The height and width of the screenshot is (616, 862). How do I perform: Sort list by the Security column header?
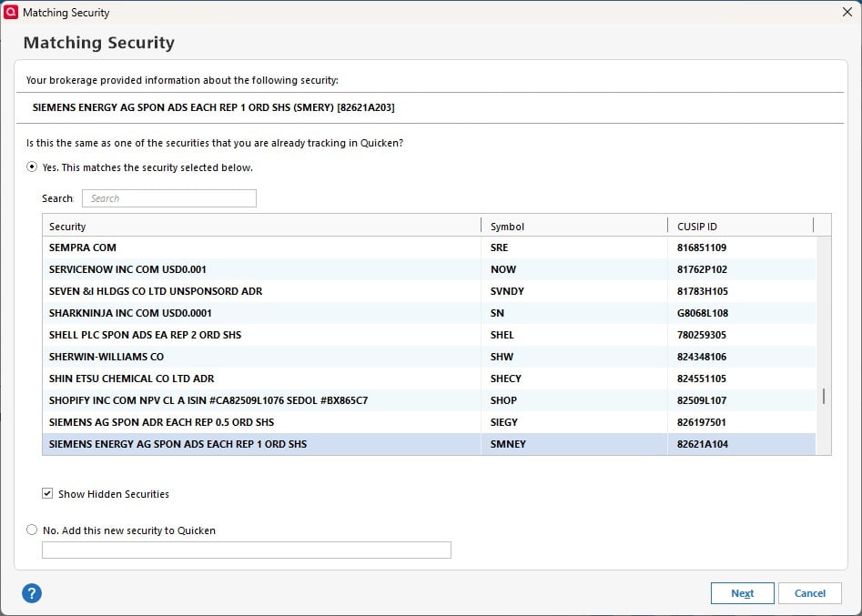point(261,226)
